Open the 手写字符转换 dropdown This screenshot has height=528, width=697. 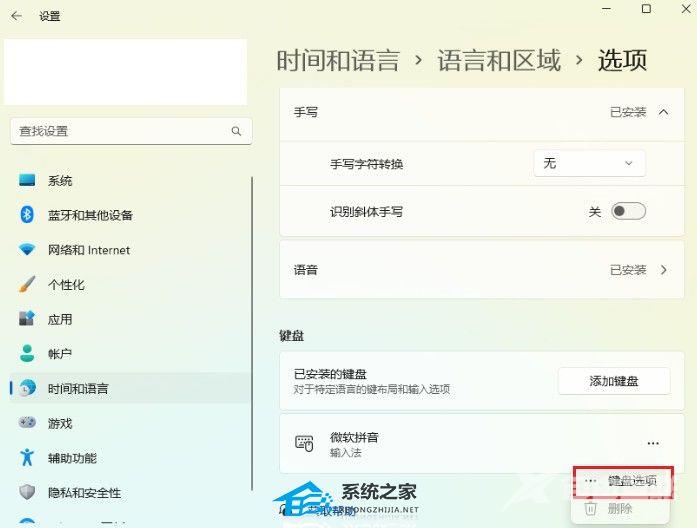click(x=589, y=164)
